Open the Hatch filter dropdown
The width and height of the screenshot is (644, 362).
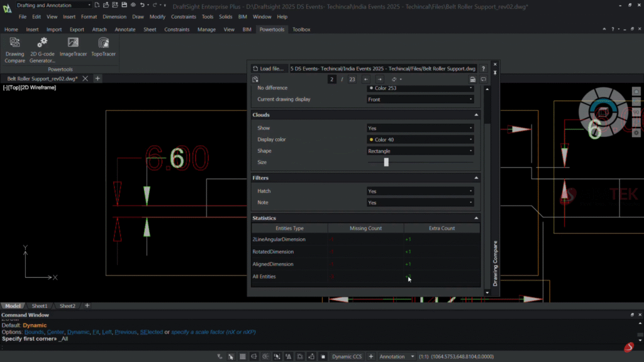coord(420,191)
